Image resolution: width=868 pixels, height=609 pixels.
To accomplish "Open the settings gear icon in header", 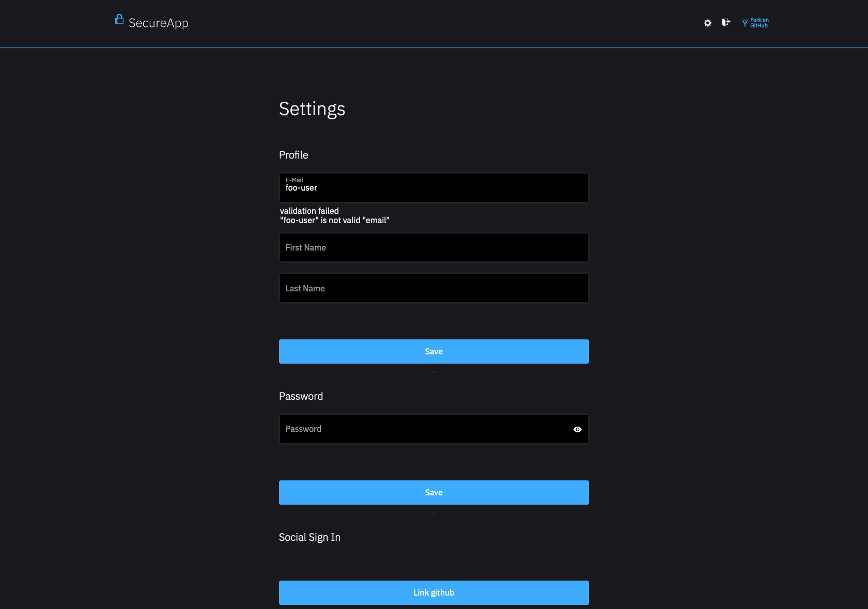I will pyautogui.click(x=707, y=23).
